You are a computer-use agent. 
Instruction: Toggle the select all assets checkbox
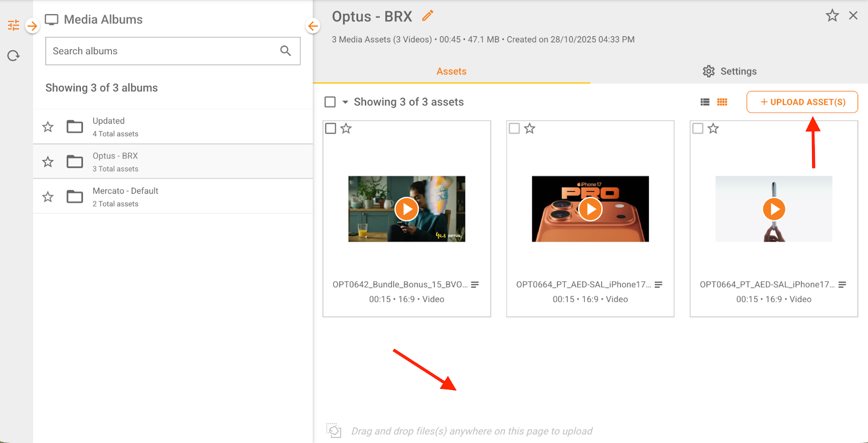tap(330, 102)
